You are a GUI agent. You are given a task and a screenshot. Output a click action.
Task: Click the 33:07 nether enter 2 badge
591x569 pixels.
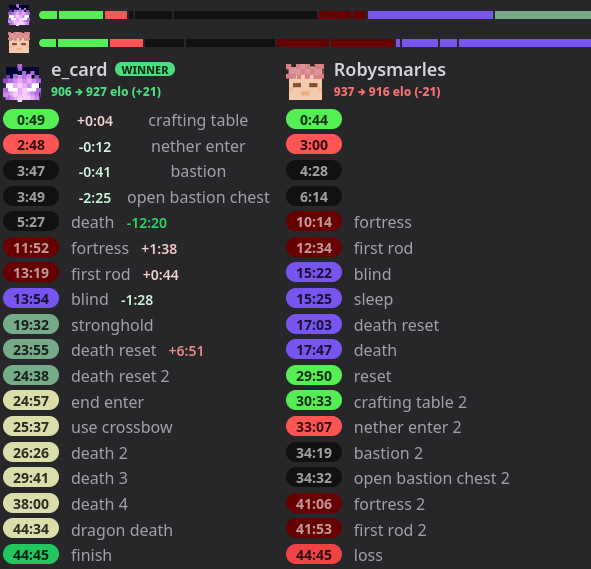(x=314, y=427)
